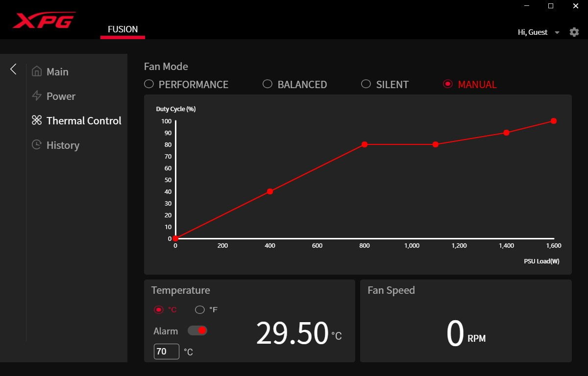
Task: Click the 'Fan Speed' panel title
Action: coord(391,290)
